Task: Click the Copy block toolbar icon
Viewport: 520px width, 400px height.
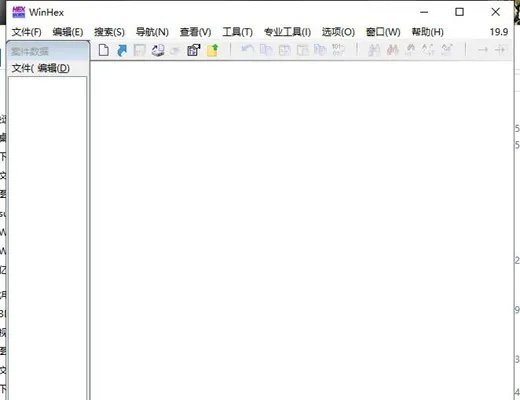Action: pyautogui.click(x=266, y=50)
